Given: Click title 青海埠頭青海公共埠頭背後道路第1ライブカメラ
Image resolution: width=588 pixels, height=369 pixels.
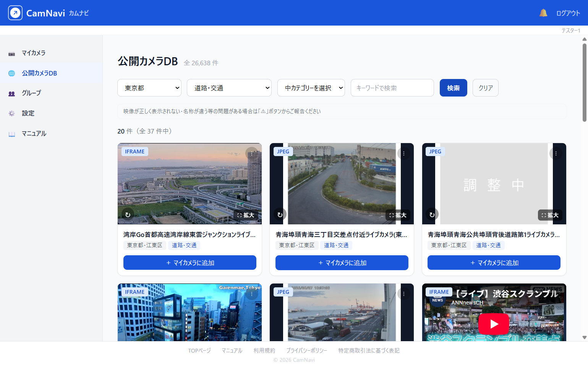Looking at the screenshot, I should 494,235.
